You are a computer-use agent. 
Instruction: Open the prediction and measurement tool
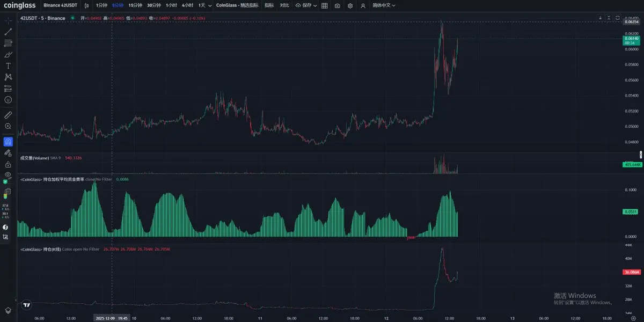8,88
